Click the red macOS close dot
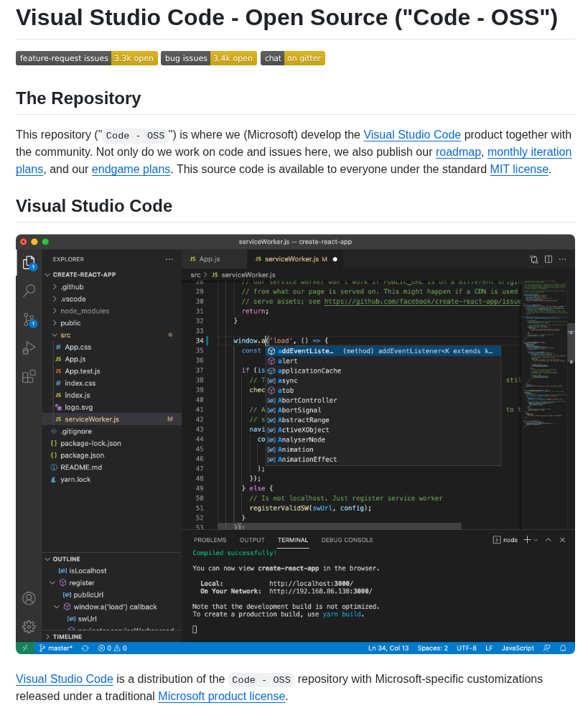This screenshot has width=588, height=708. pos(24,241)
